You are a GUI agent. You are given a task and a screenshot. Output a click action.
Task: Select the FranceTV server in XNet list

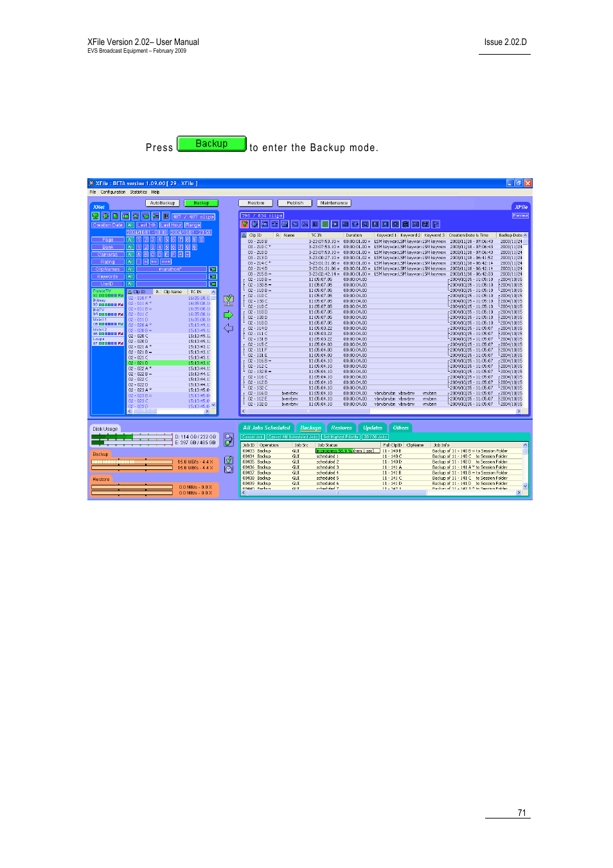point(108,293)
